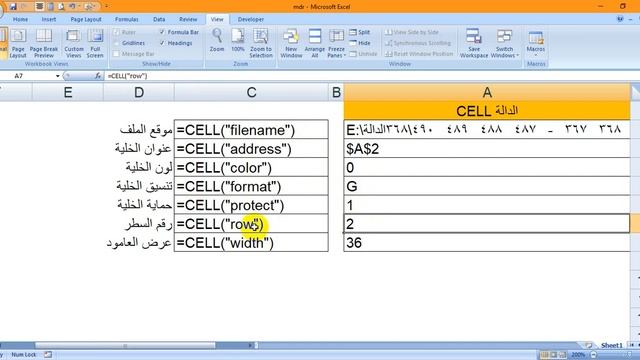Open Customize Quick Access Toolbar dropdown
Image resolution: width=640 pixels, height=360 pixels.
coord(107,7)
